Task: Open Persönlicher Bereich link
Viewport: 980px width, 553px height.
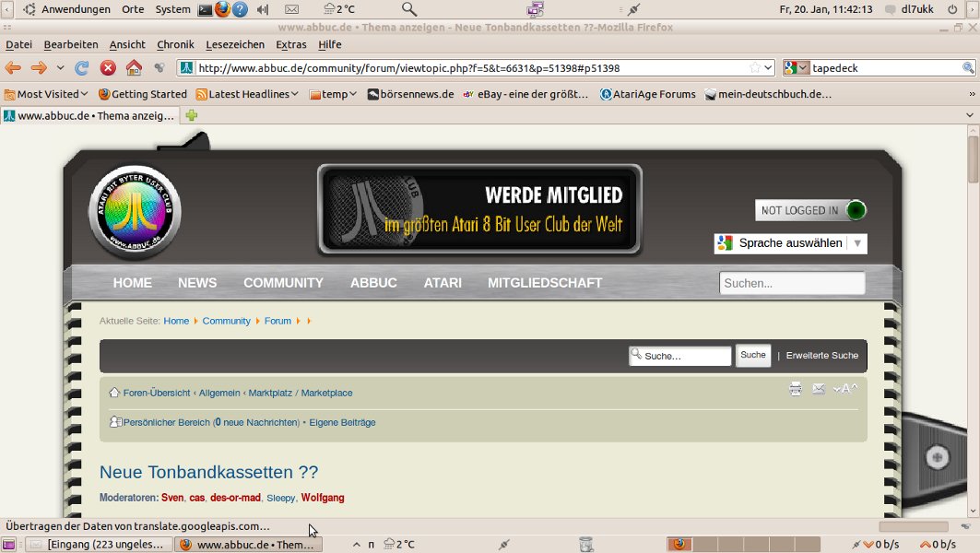Action: coord(166,422)
